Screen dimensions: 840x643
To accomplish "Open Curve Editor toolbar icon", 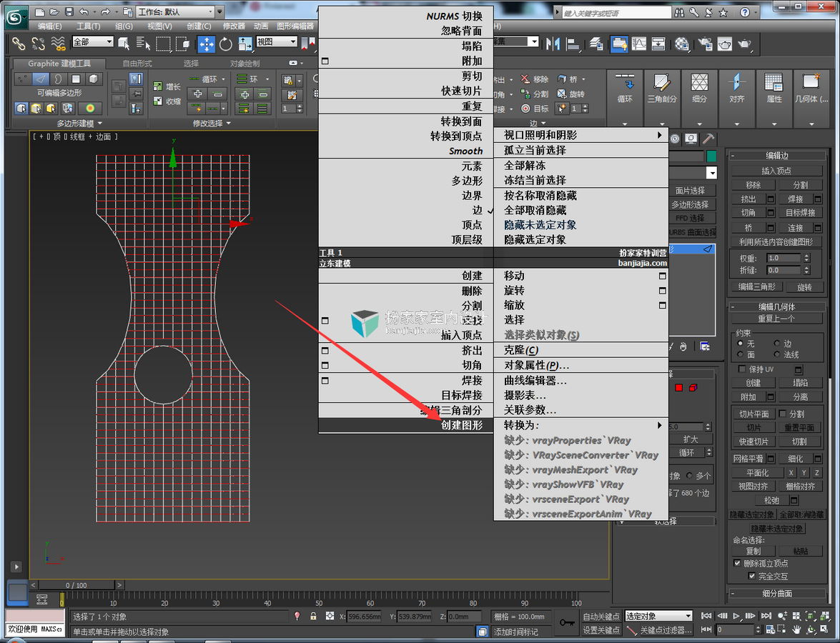I will (x=638, y=44).
